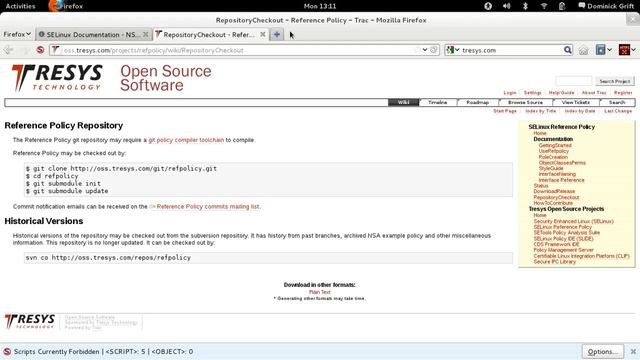
Task: Click the mail icon before the commits mailing list link
Action: click(152, 207)
